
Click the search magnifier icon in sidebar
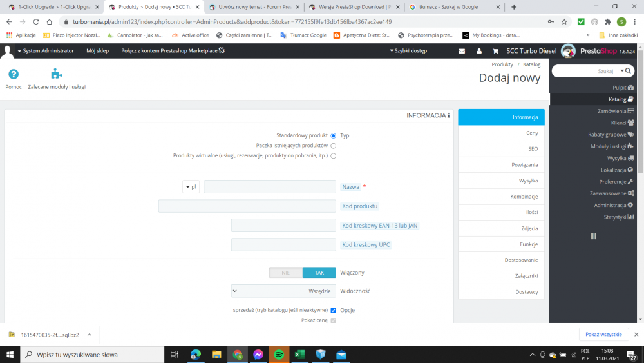click(x=628, y=71)
